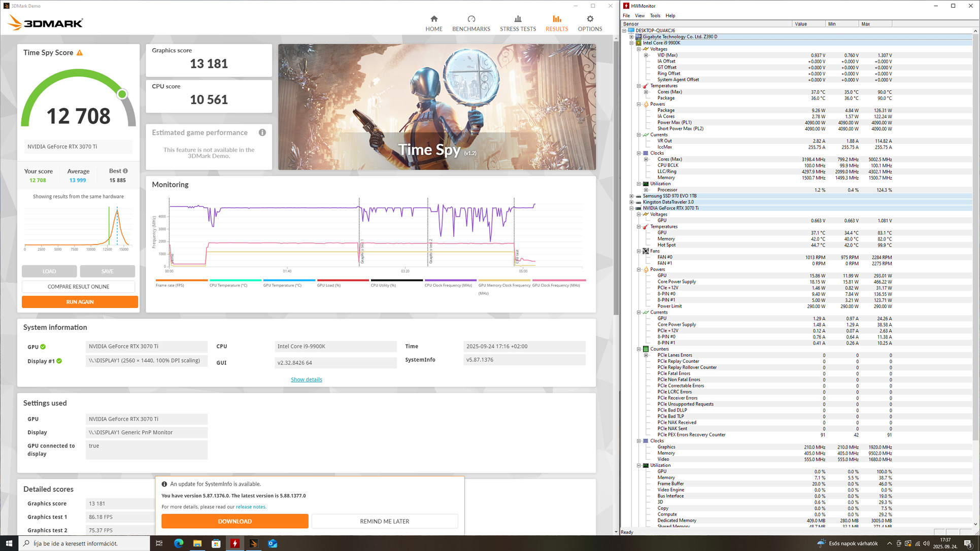
Task: Open Microsoft Edge from the taskbar
Action: click(179, 543)
